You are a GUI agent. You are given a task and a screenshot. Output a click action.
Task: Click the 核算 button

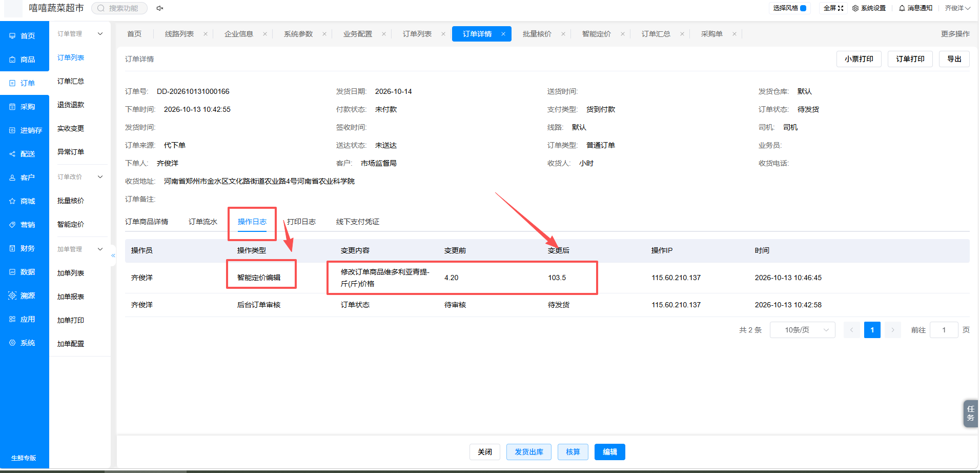click(573, 452)
